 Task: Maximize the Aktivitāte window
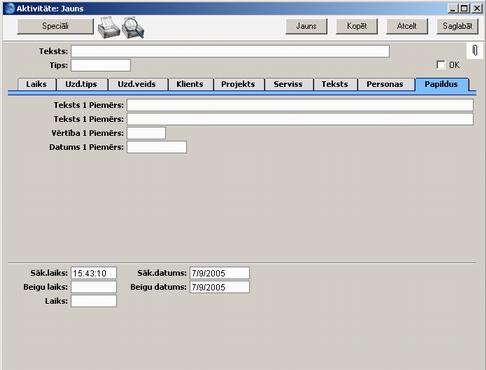(464, 8)
